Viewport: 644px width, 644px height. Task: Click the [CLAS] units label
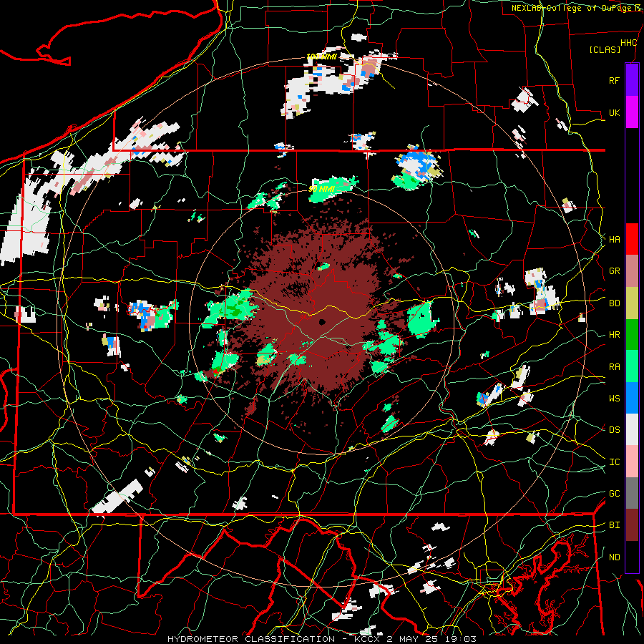tap(605, 49)
